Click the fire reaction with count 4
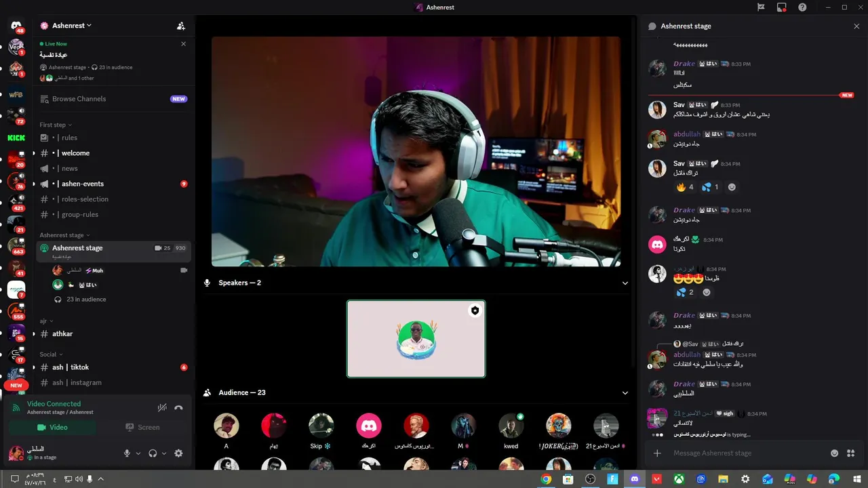The width and height of the screenshot is (868, 488). click(685, 187)
